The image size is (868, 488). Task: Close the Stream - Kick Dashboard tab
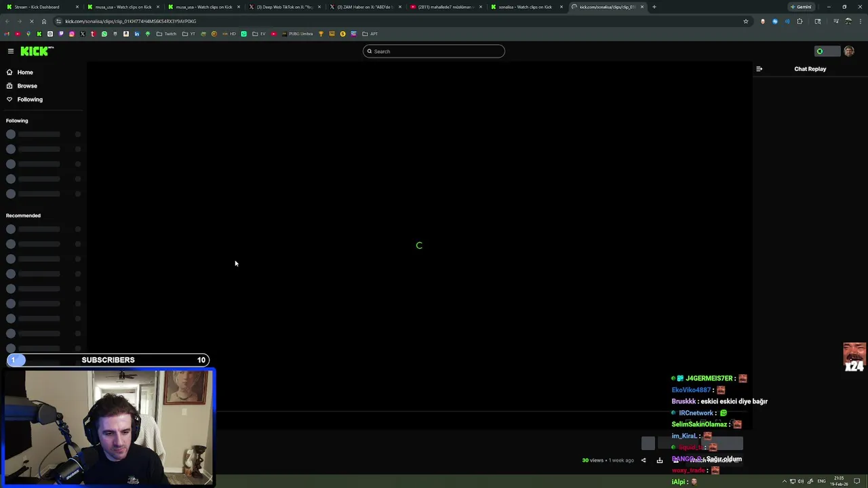(77, 7)
